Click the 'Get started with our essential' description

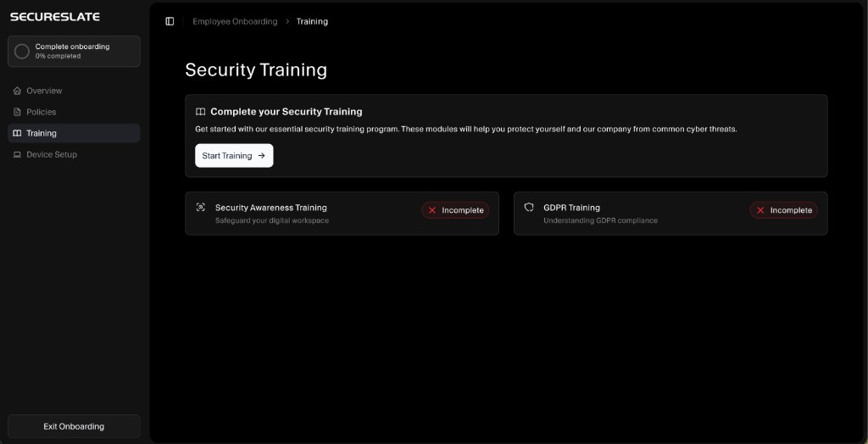click(466, 129)
